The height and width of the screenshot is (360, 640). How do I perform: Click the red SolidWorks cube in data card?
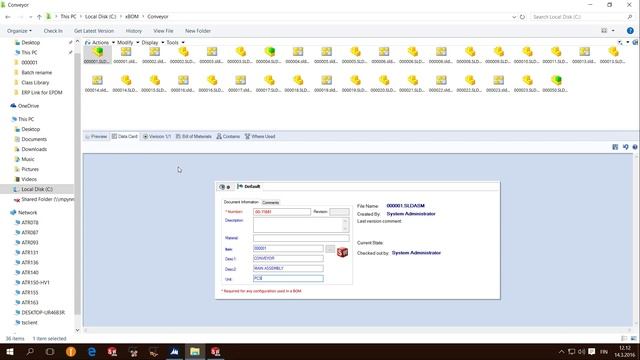[342, 253]
